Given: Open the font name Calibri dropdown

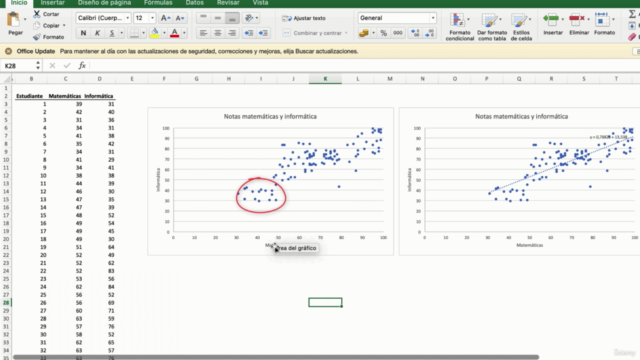Looking at the screenshot, I should click(127, 18).
